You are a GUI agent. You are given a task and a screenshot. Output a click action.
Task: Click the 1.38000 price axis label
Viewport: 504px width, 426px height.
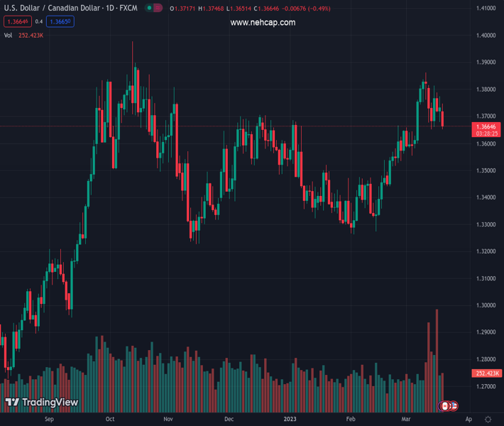pos(486,89)
